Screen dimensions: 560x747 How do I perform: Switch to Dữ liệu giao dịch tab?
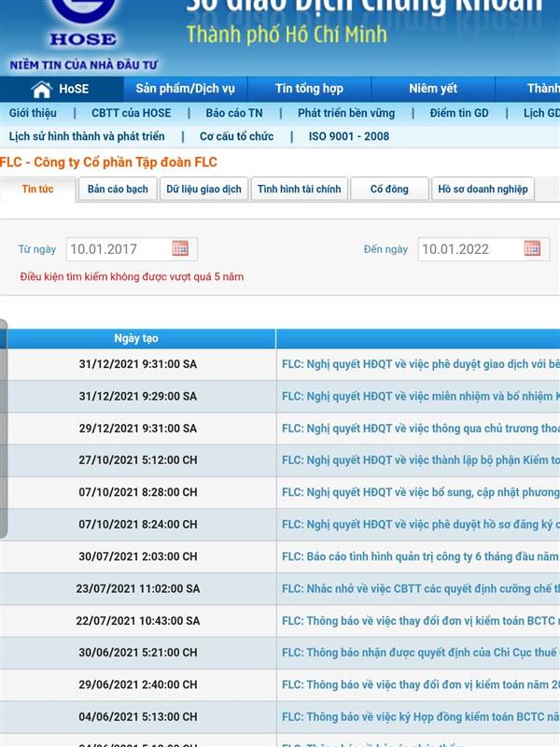pos(203,190)
